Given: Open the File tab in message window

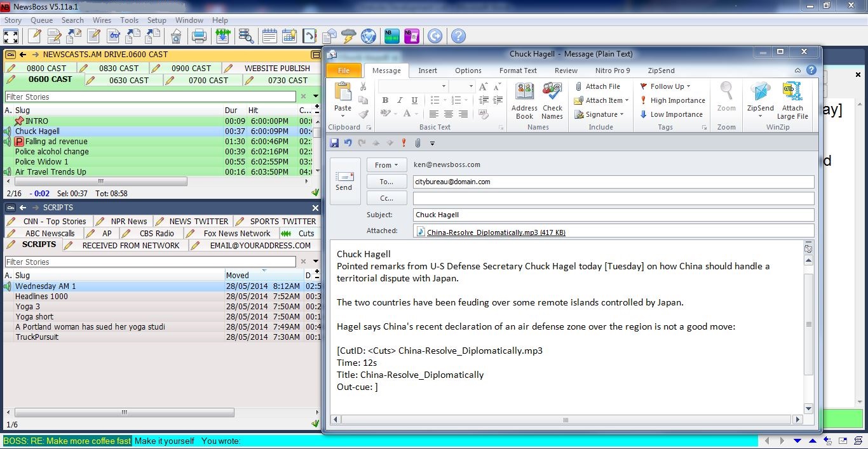Looking at the screenshot, I should tap(344, 70).
